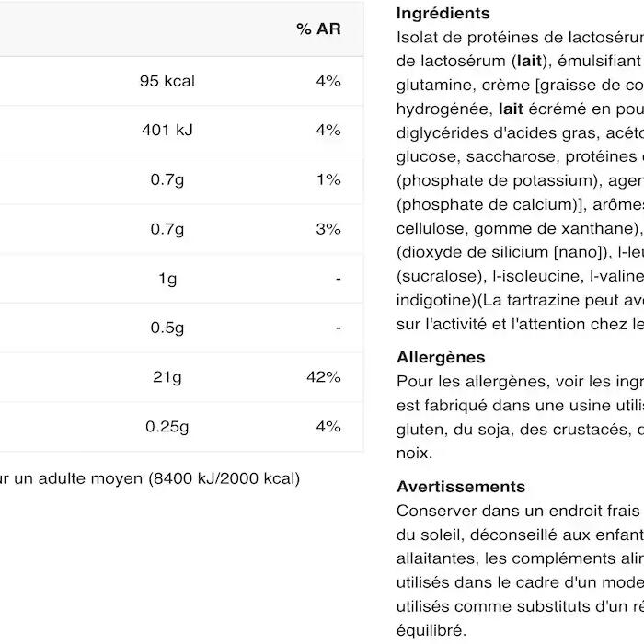The image size is (644, 644).
Task: Click the 0.25g value in the table
Action: point(167,427)
